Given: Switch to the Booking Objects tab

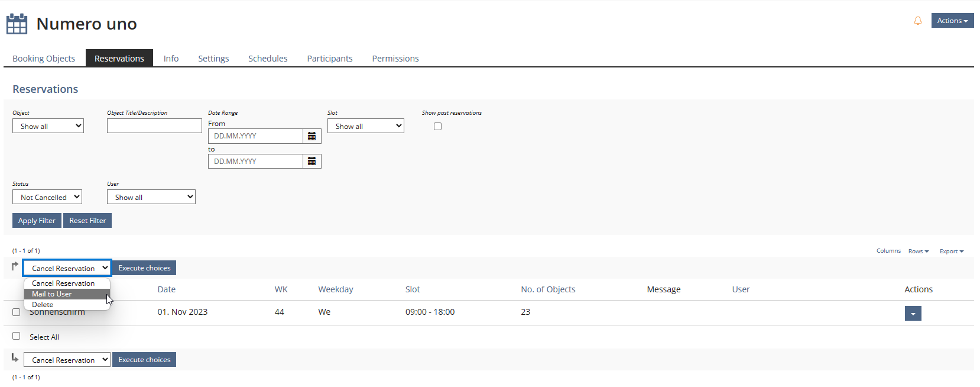Looking at the screenshot, I should 44,59.
